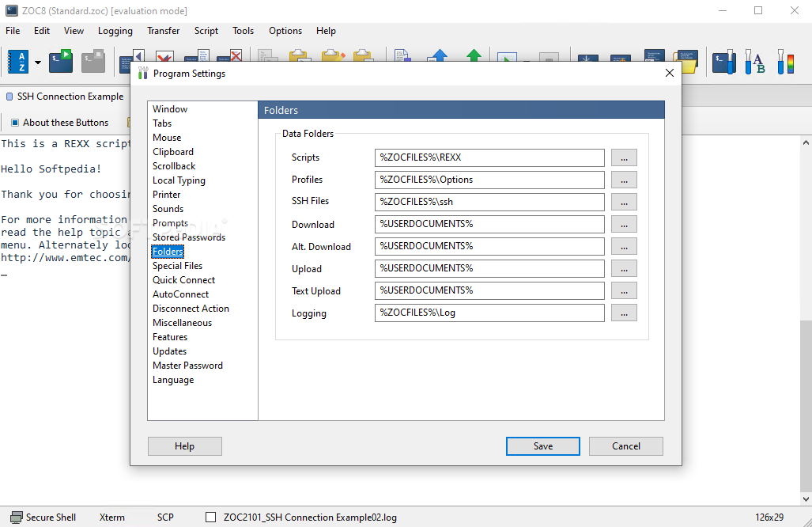The height and width of the screenshot is (527, 812).
Task: Toggle the log file checkbox in status bar
Action: tap(211, 518)
